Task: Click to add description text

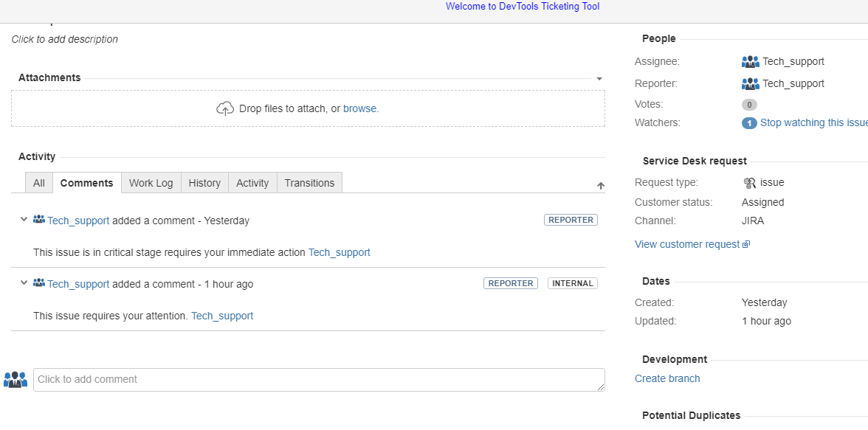Action: click(65, 39)
